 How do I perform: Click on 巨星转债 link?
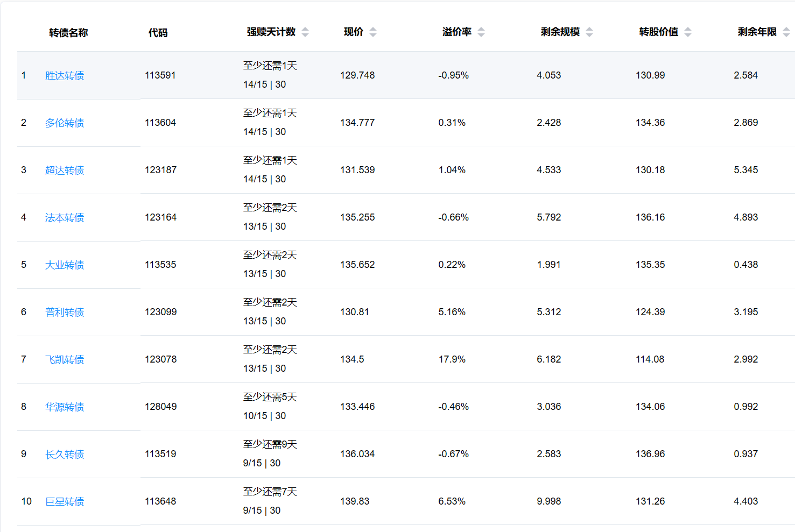click(65, 502)
